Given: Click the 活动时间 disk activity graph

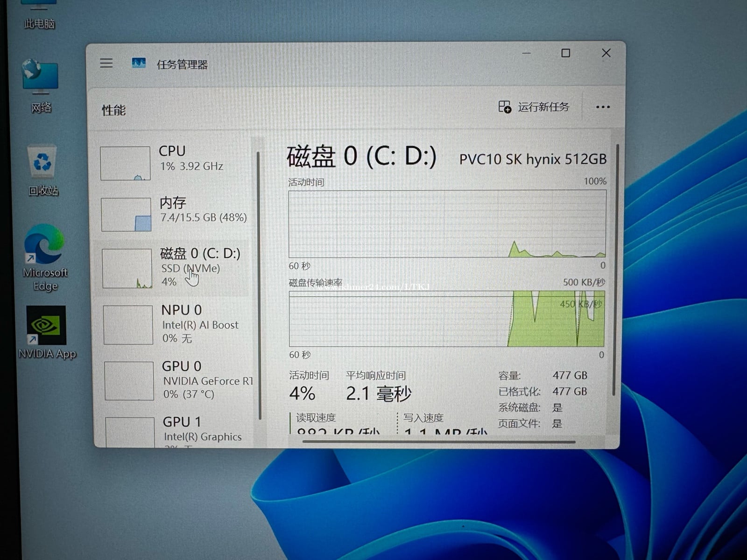Looking at the screenshot, I should [447, 224].
